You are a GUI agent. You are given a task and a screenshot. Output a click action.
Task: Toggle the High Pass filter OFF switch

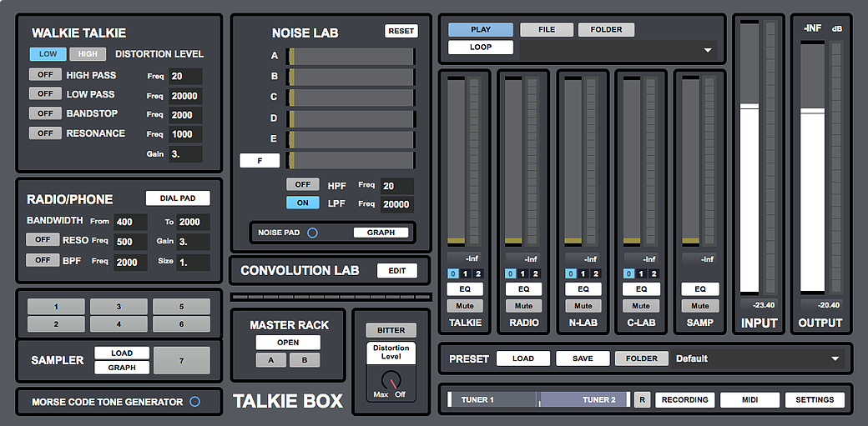45,75
